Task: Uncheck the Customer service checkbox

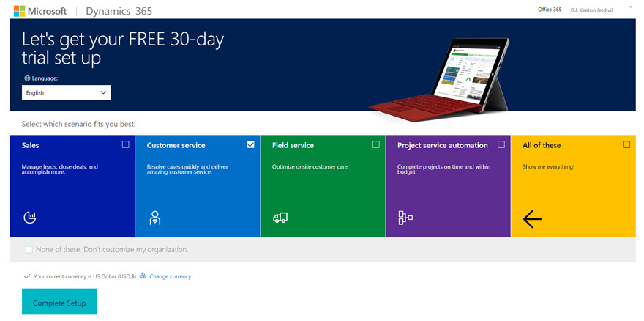Action: click(251, 144)
